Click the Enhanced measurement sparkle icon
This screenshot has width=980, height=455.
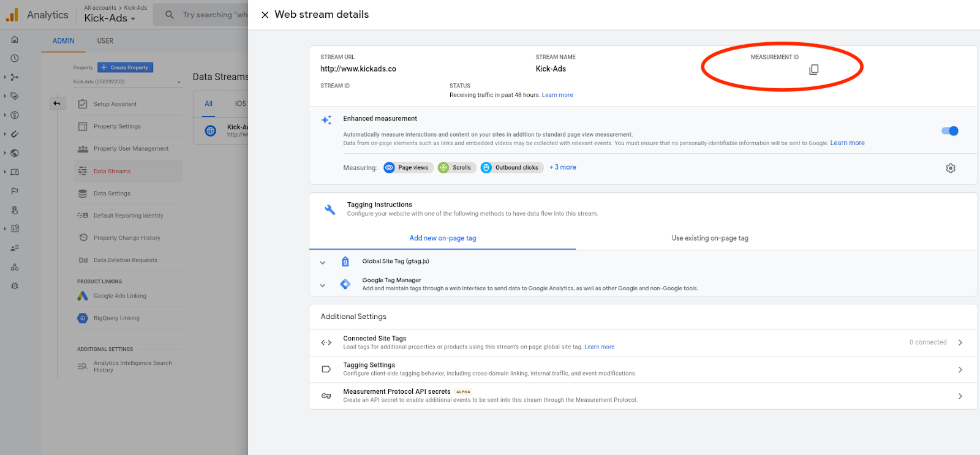326,120
